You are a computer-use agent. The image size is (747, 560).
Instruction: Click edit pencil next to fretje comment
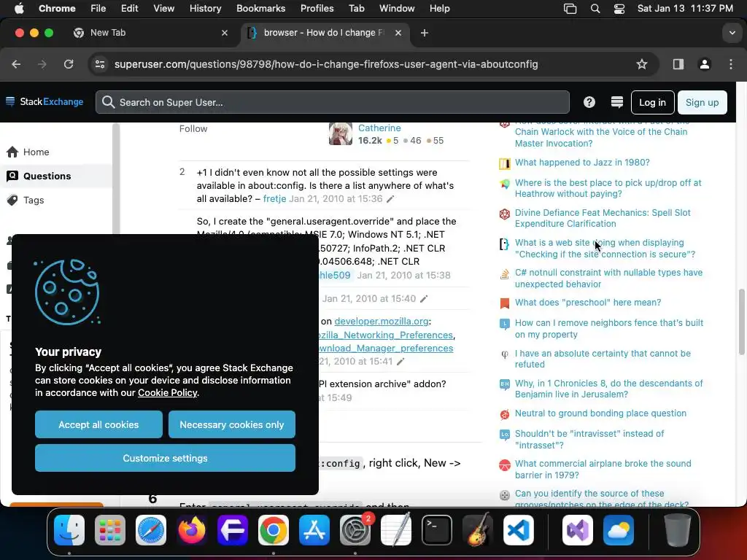[391, 199]
